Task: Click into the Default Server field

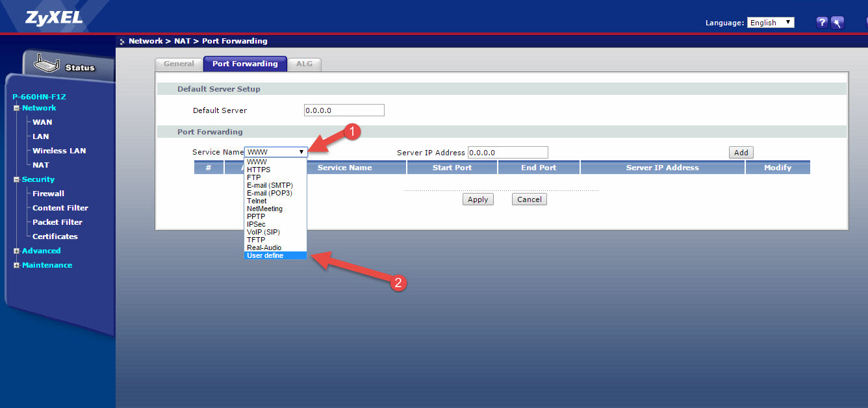Action: 344,110
